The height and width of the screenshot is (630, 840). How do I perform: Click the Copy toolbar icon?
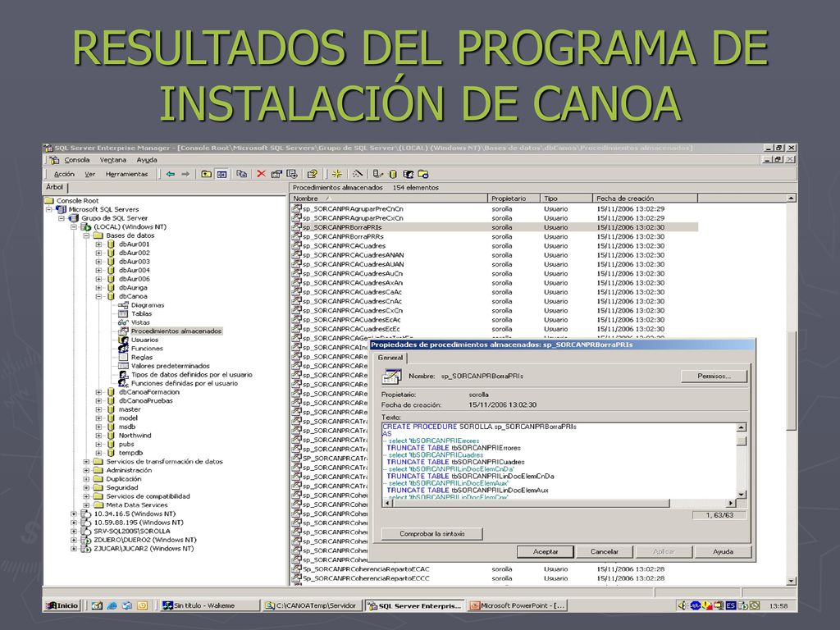(x=242, y=174)
